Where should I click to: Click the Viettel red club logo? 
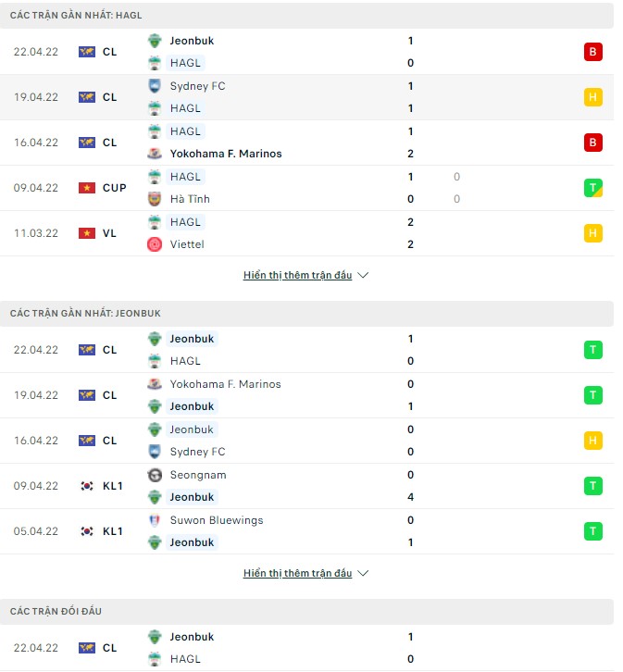[x=155, y=244]
